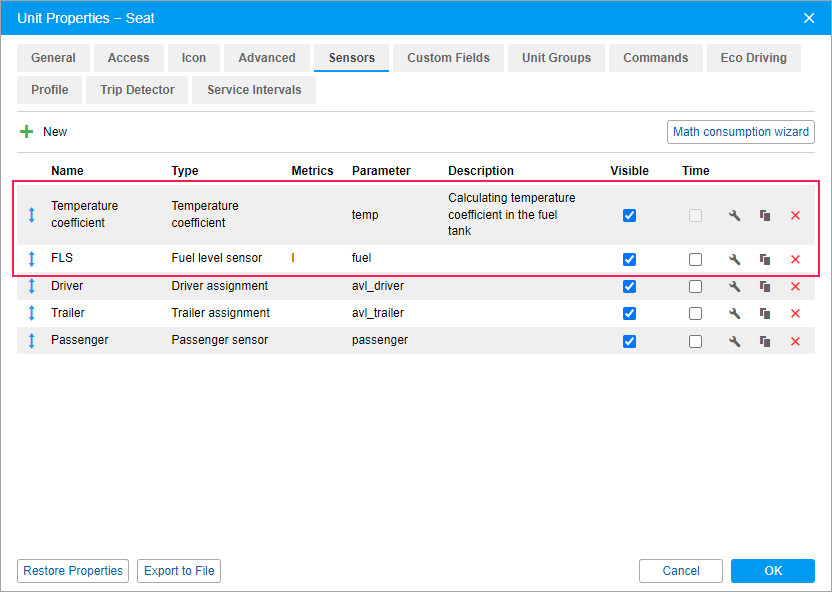Go to the Service Intervals tab

[254, 90]
